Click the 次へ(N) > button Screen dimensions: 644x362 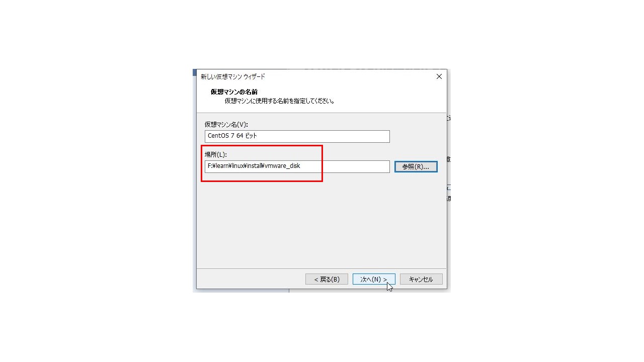[374, 279]
